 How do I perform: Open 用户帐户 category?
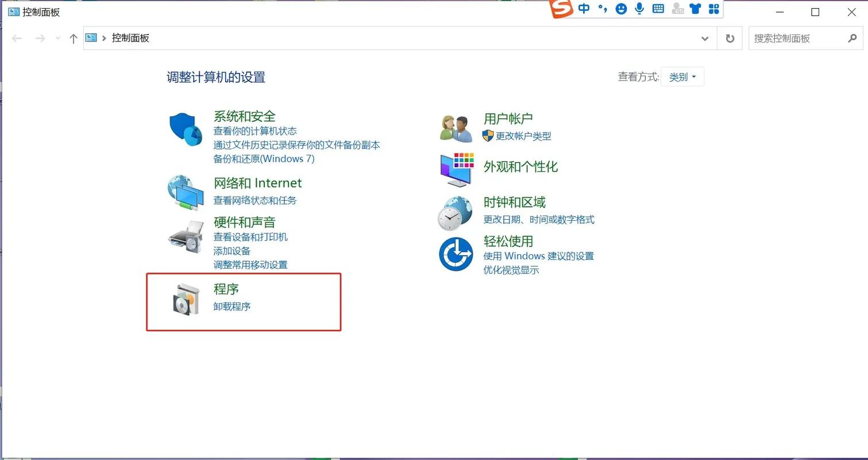coord(508,118)
